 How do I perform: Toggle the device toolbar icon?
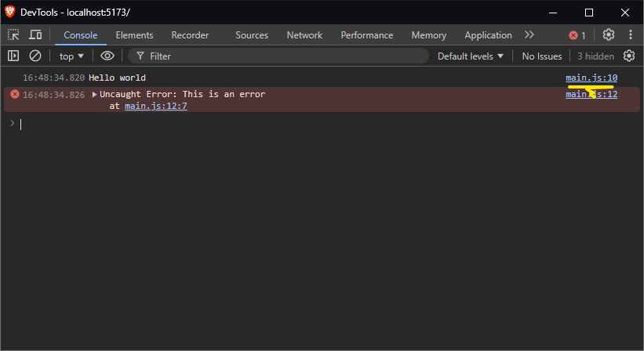pos(35,35)
